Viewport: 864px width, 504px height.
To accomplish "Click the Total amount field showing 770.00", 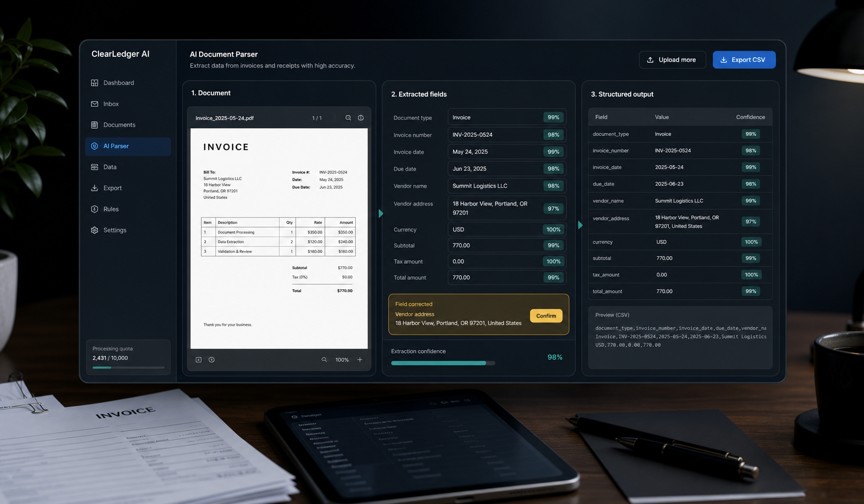I will 507,277.
